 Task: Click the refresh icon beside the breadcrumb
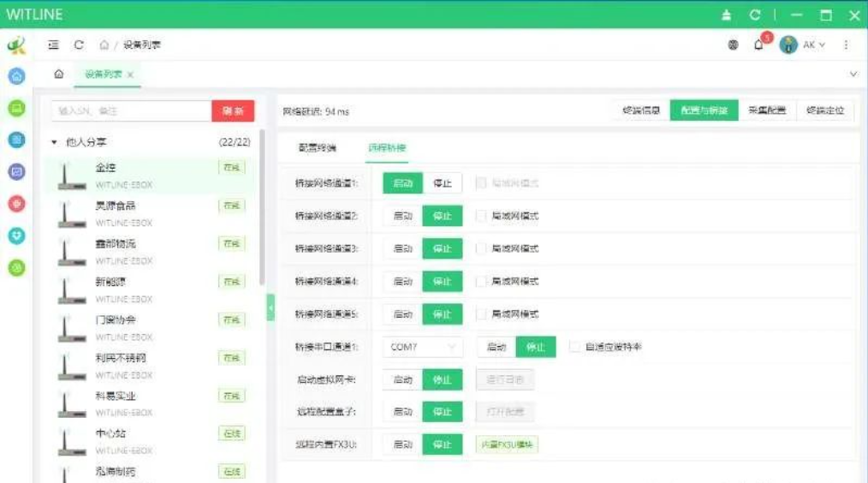click(79, 45)
